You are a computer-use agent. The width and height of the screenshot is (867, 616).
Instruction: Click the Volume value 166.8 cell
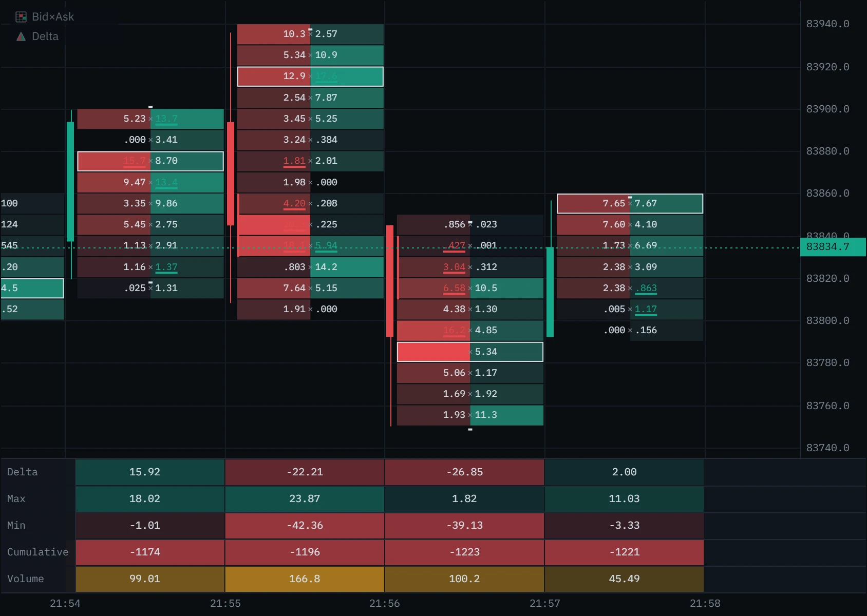click(305, 579)
